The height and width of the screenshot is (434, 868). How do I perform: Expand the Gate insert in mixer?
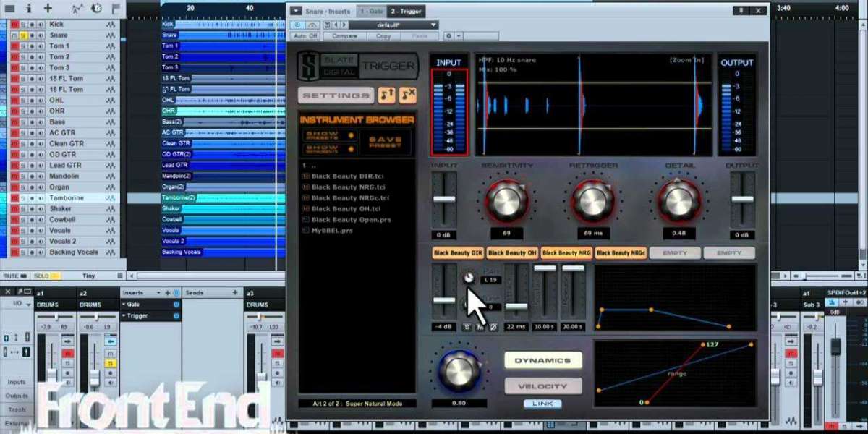[x=124, y=305]
